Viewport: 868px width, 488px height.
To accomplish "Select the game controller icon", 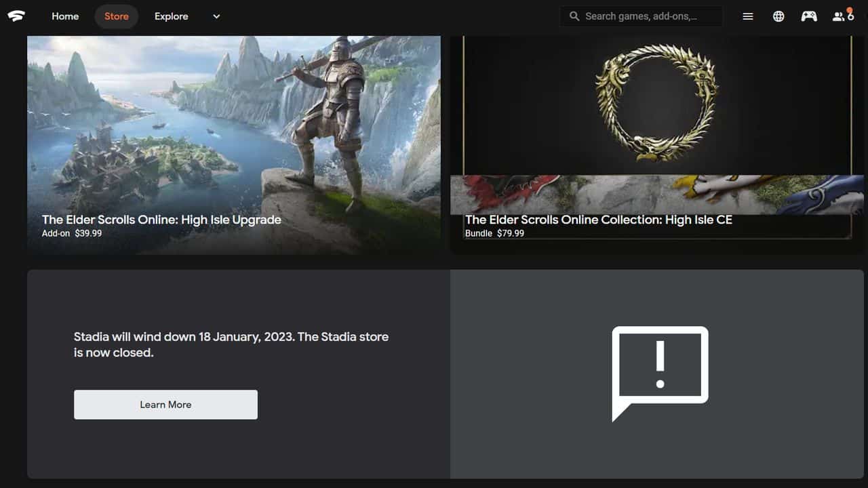I will coord(809,16).
